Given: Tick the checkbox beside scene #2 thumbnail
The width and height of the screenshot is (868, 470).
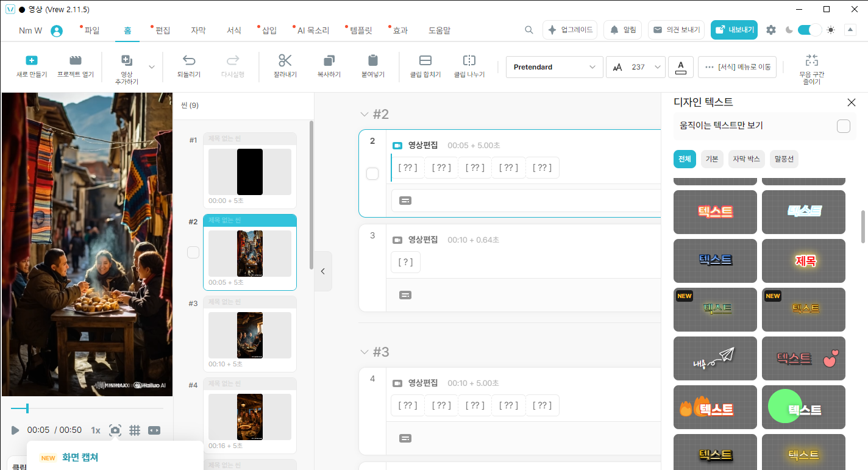Looking at the screenshot, I should coord(193,252).
